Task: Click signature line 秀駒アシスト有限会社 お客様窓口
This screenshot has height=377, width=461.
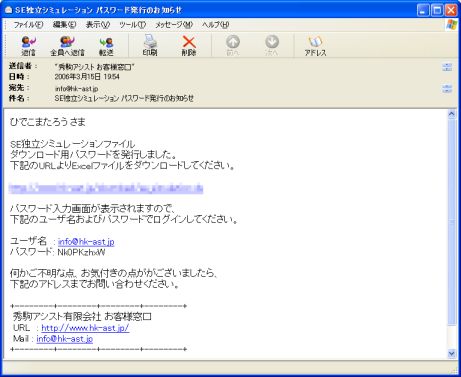Action: pos(82,316)
